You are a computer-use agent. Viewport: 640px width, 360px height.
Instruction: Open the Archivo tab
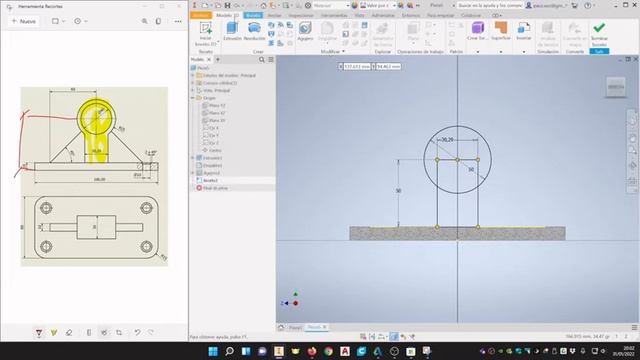201,15
